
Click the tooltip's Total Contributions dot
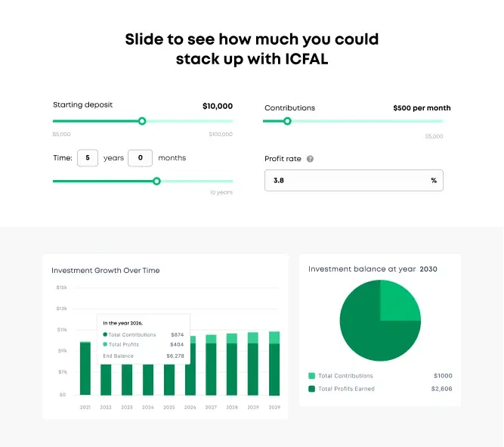pos(105,334)
